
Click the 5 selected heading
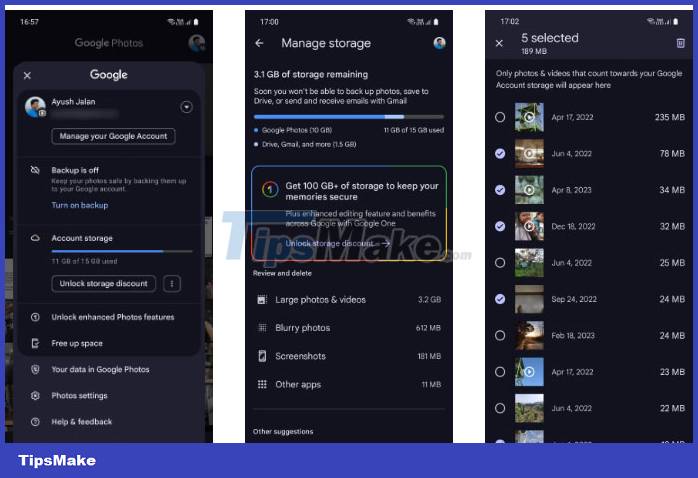click(x=550, y=38)
